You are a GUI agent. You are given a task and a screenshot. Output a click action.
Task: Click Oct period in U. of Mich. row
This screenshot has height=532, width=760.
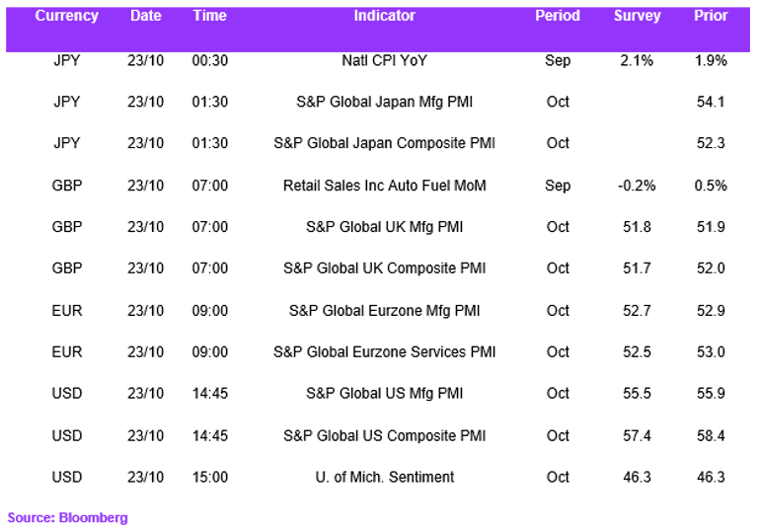[558, 478]
